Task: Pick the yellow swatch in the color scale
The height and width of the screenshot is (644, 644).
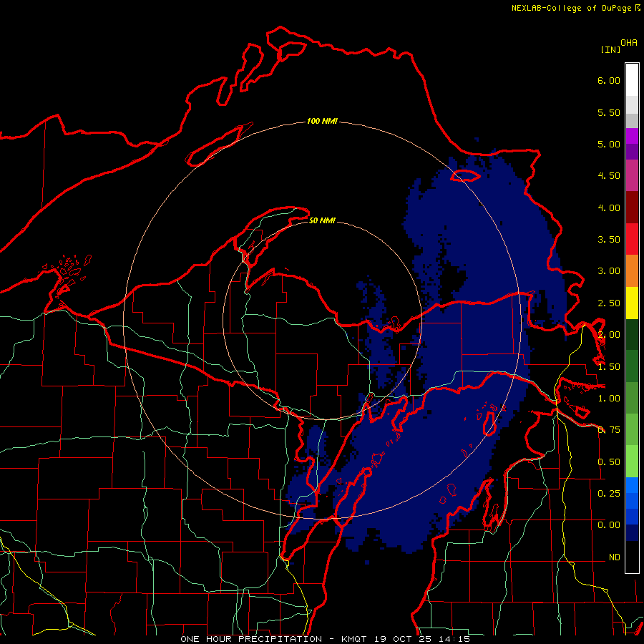Action: pyautogui.click(x=632, y=303)
